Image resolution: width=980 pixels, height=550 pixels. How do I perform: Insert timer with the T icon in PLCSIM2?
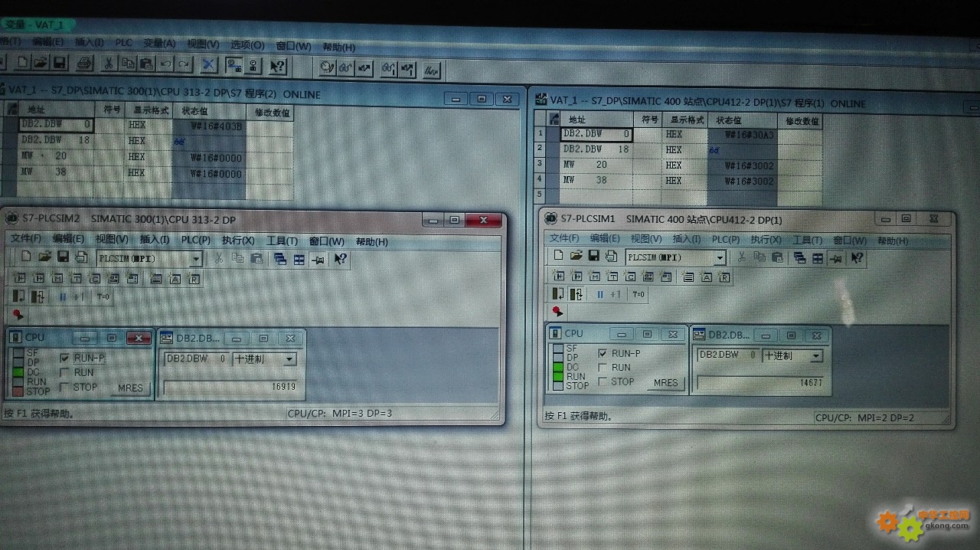coord(77,279)
